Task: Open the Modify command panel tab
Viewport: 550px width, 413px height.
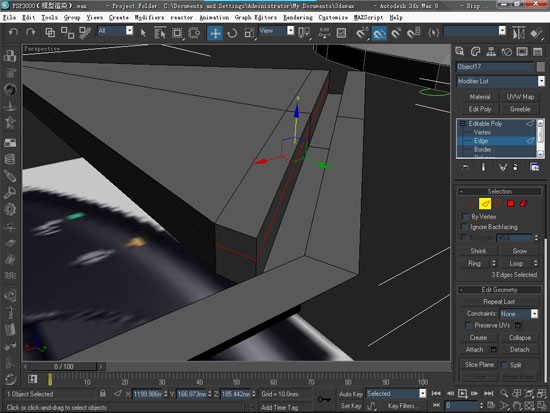Action: [x=475, y=52]
